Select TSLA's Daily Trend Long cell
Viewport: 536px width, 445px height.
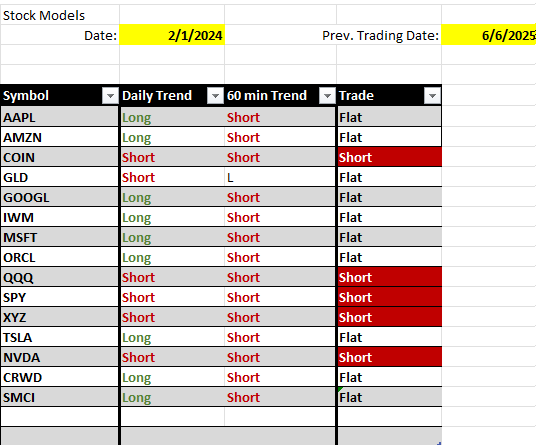(x=172, y=337)
